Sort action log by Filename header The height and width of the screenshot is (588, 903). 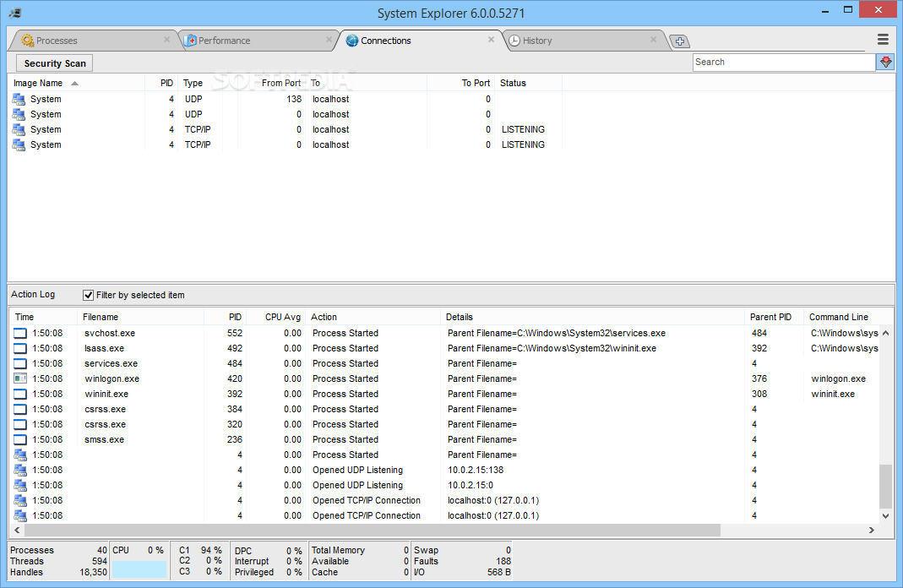(140, 317)
